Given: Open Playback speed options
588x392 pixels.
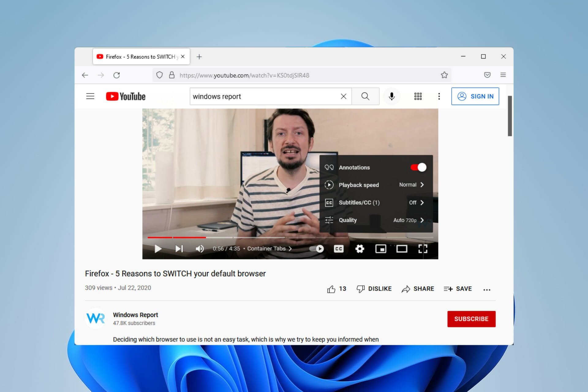Looking at the screenshot, I should coord(376,185).
